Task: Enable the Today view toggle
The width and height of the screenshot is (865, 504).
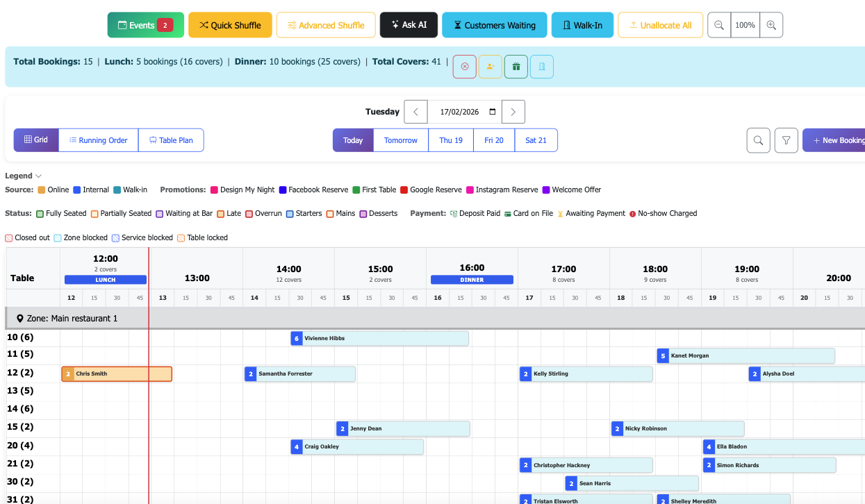Action: (x=353, y=140)
